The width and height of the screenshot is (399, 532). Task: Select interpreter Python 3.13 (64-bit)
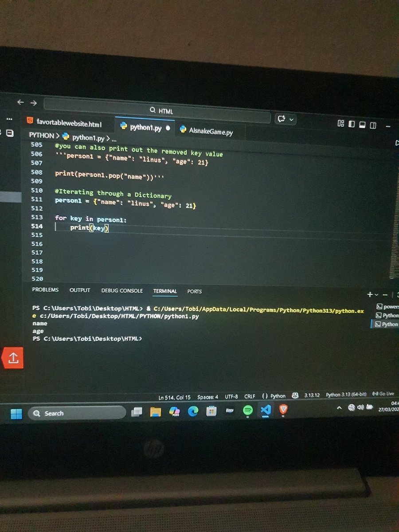point(346,395)
